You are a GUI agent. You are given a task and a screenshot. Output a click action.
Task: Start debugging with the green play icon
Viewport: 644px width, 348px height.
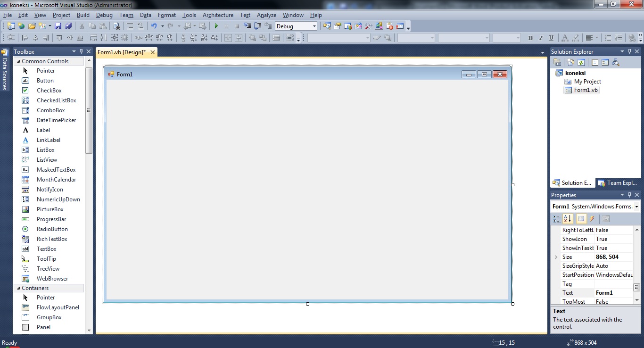click(x=216, y=26)
